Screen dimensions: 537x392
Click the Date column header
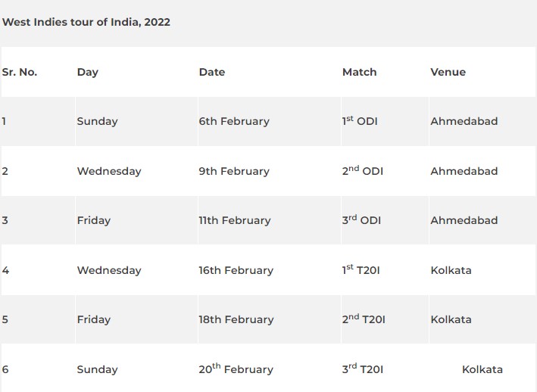pyautogui.click(x=212, y=72)
